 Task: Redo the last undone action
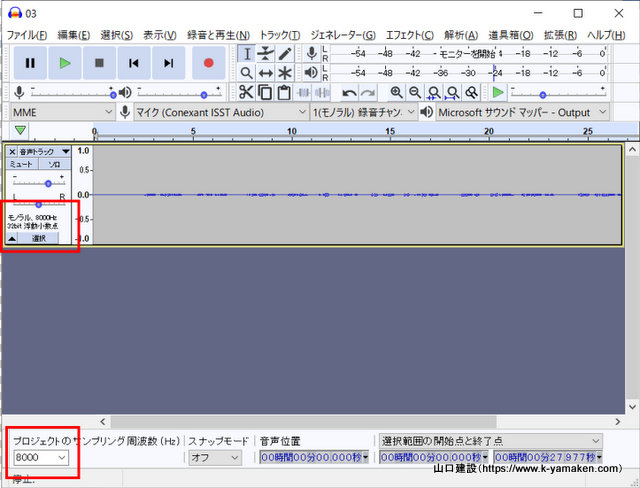pos(368,93)
